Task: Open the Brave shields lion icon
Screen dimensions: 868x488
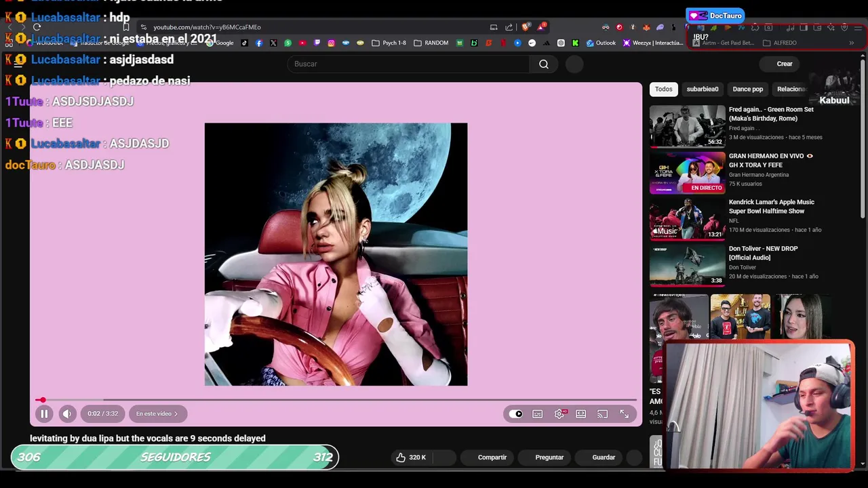Action: (x=526, y=27)
